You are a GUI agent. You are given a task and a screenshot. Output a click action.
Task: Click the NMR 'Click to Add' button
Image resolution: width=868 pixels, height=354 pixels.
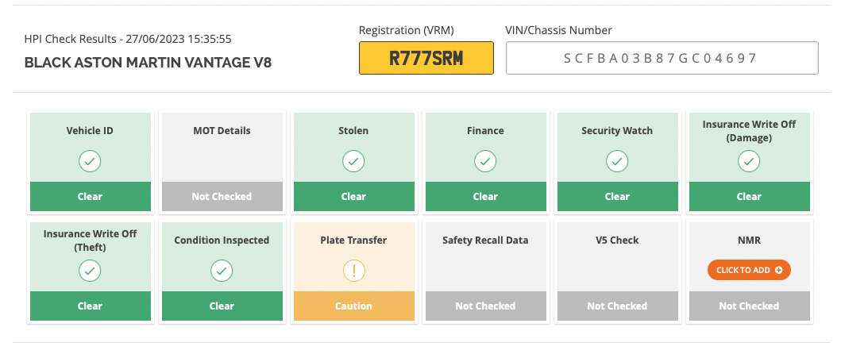[x=749, y=270]
